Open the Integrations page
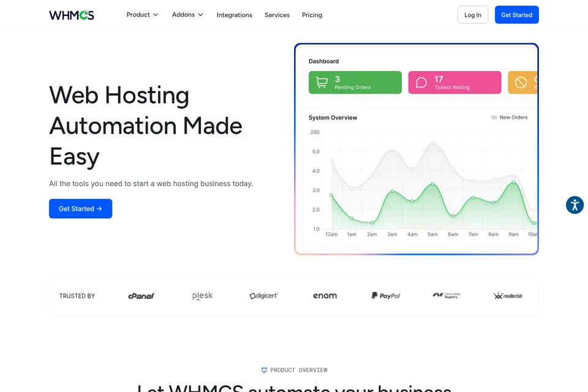The width and height of the screenshot is (588, 392). (x=235, y=15)
